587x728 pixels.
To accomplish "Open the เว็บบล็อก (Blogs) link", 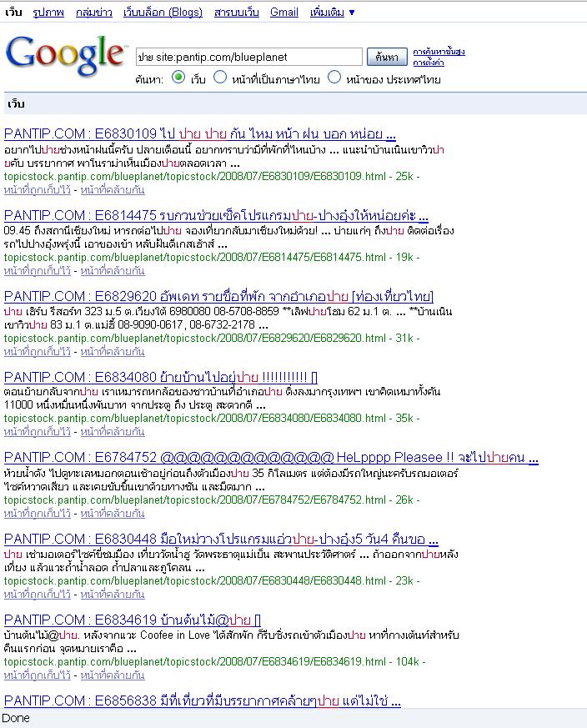I will [x=163, y=12].
